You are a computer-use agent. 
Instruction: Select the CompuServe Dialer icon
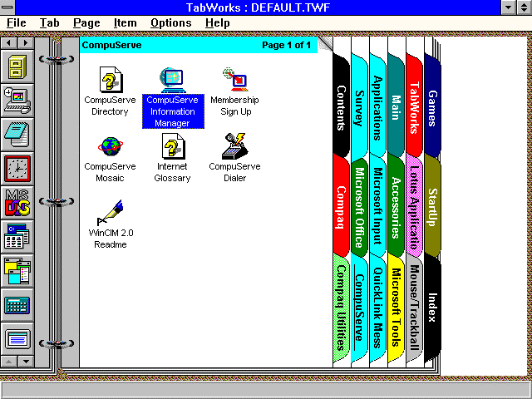tap(234, 158)
